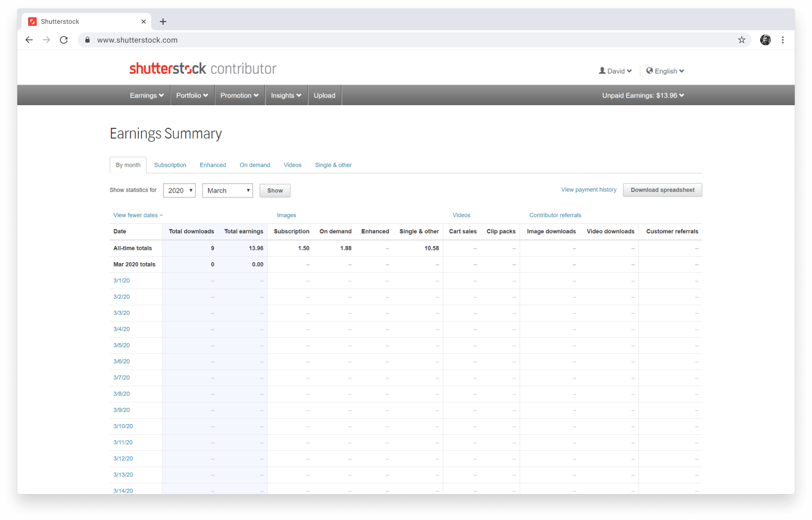Open the browser three-dot menu

pos(783,40)
